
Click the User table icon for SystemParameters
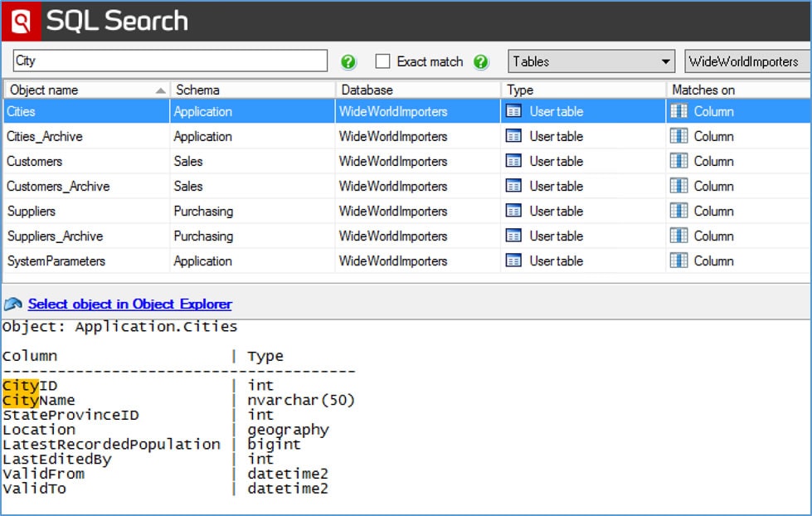(x=513, y=260)
